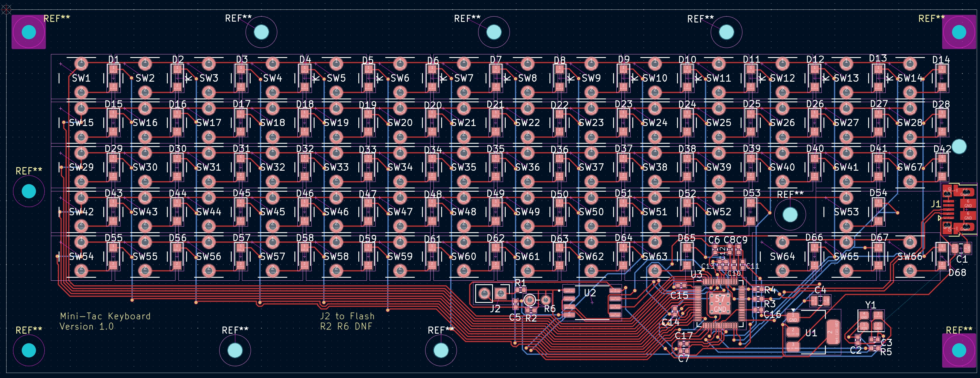Select the D43 diode label
The width and height of the screenshot is (980, 378).
pyautogui.click(x=114, y=193)
